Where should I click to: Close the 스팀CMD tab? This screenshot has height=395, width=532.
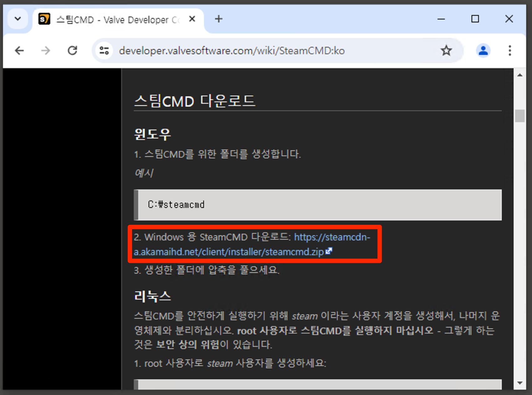click(192, 19)
